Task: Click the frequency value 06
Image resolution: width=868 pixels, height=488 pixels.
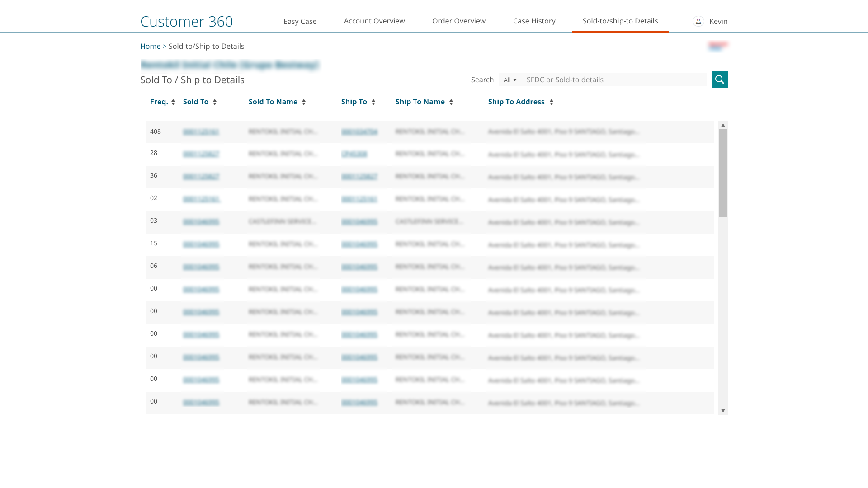Action: pyautogui.click(x=154, y=266)
